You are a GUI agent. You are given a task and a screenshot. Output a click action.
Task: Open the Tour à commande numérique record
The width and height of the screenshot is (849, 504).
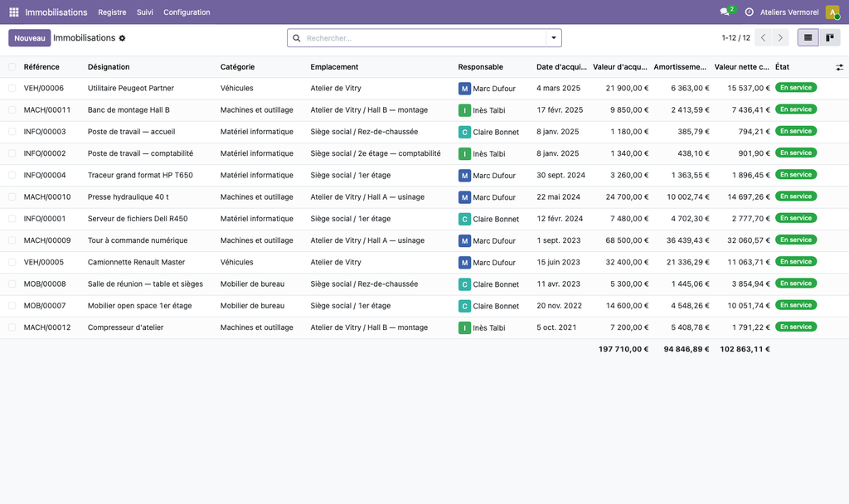[138, 240]
